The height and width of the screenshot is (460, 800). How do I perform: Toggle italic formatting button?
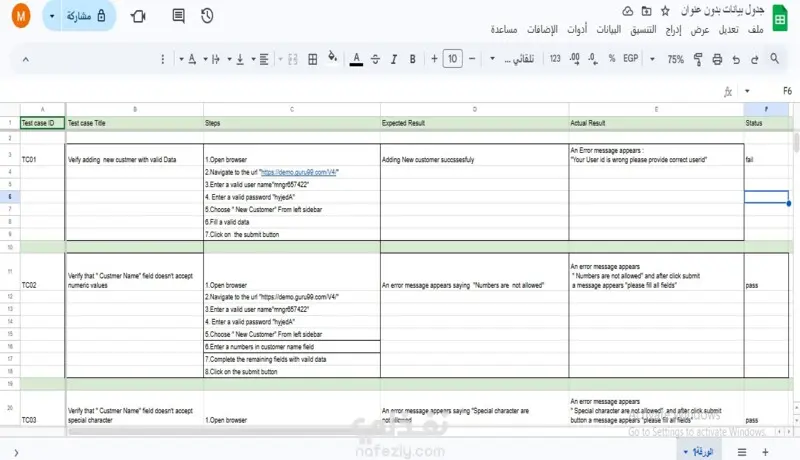393,59
